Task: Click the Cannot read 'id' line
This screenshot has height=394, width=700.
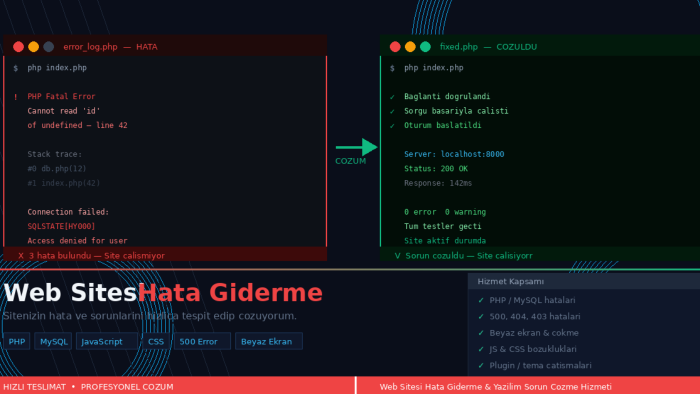Action: point(64,111)
